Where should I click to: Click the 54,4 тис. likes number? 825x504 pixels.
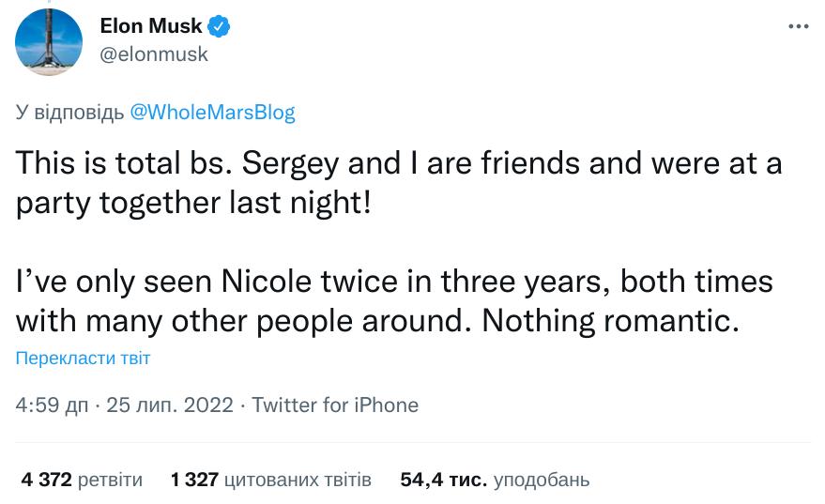click(443, 480)
